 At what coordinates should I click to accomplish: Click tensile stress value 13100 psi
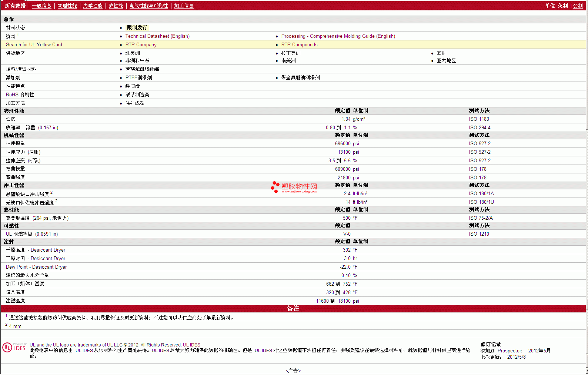point(348,152)
